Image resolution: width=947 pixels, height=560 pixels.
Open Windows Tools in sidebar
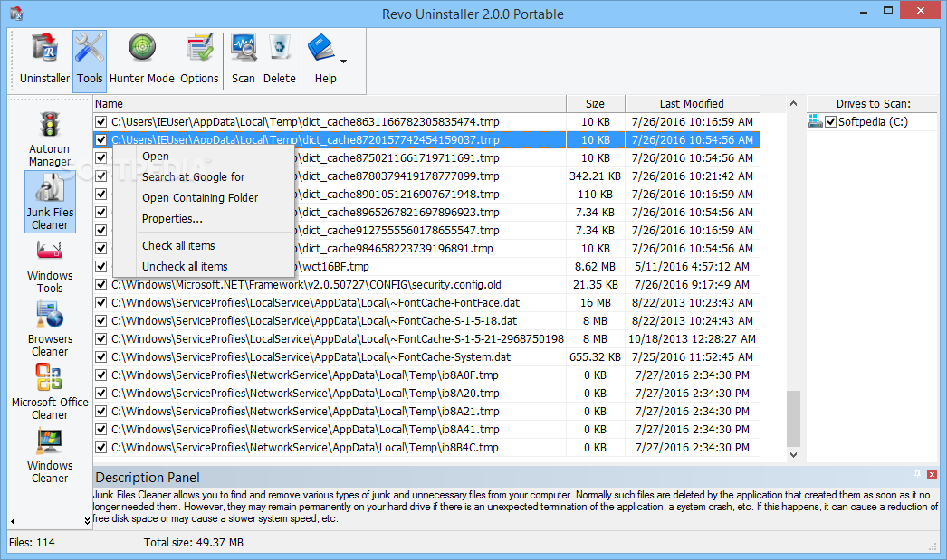point(50,266)
